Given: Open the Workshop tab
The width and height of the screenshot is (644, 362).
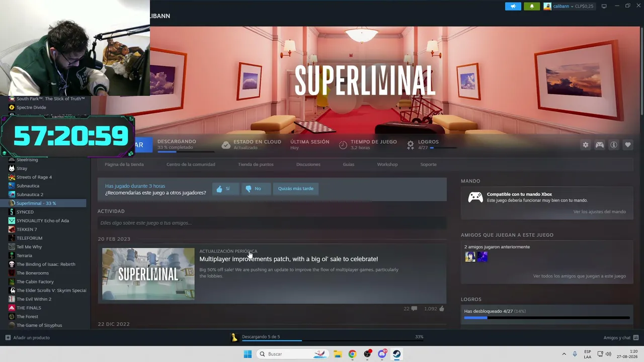Looking at the screenshot, I should pyautogui.click(x=387, y=164).
